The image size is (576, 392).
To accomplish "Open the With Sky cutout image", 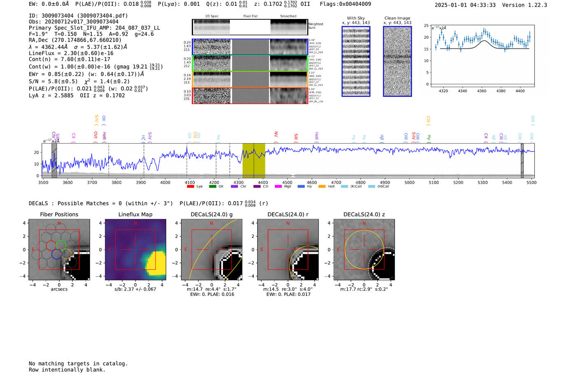I will tap(356, 61).
